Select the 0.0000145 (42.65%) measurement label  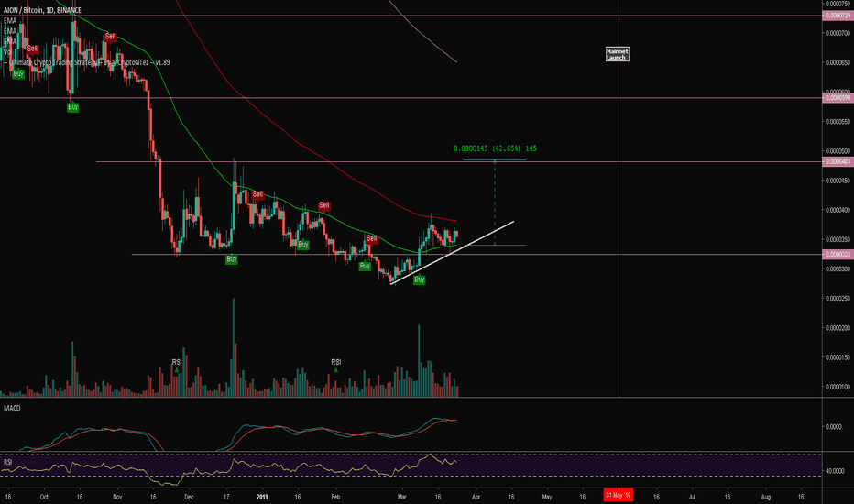[x=495, y=148]
